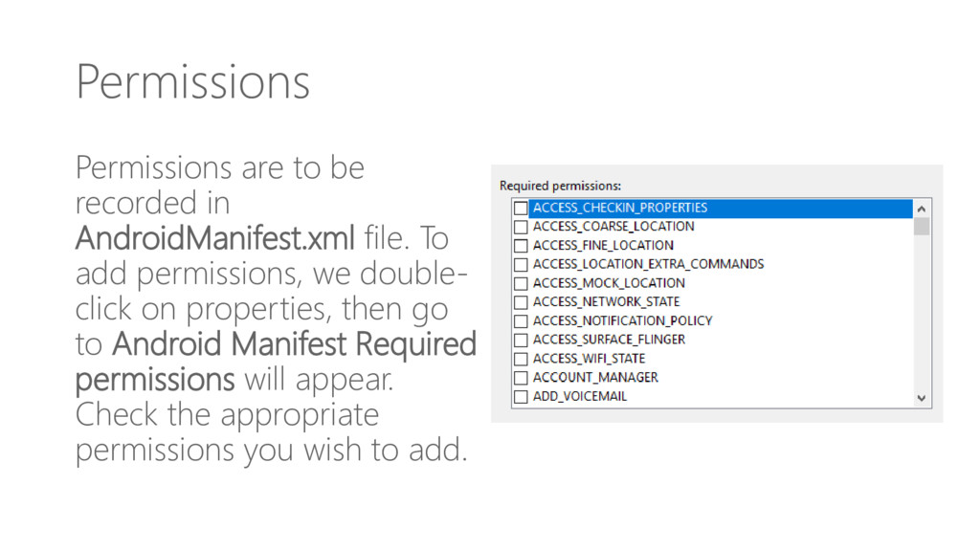
Task: Click the scroll down arrow in permissions list
Action: 922,398
